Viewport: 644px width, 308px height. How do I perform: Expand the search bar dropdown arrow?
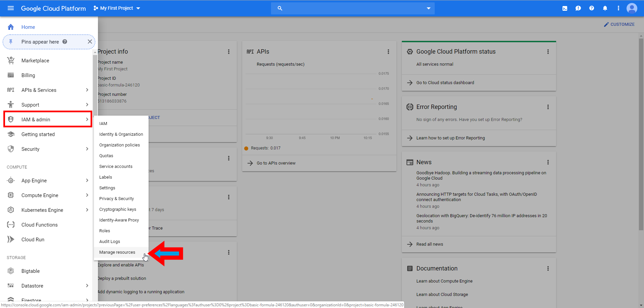pos(428,8)
